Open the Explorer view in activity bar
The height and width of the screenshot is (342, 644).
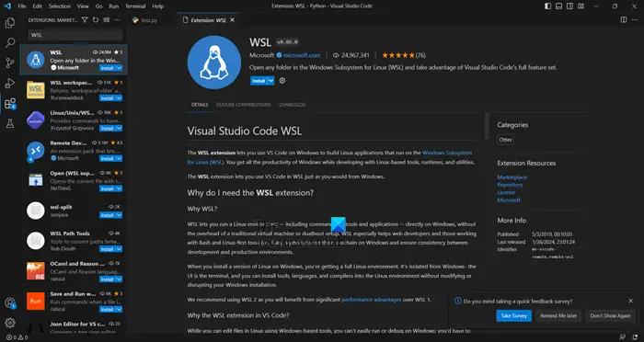coord(10,23)
